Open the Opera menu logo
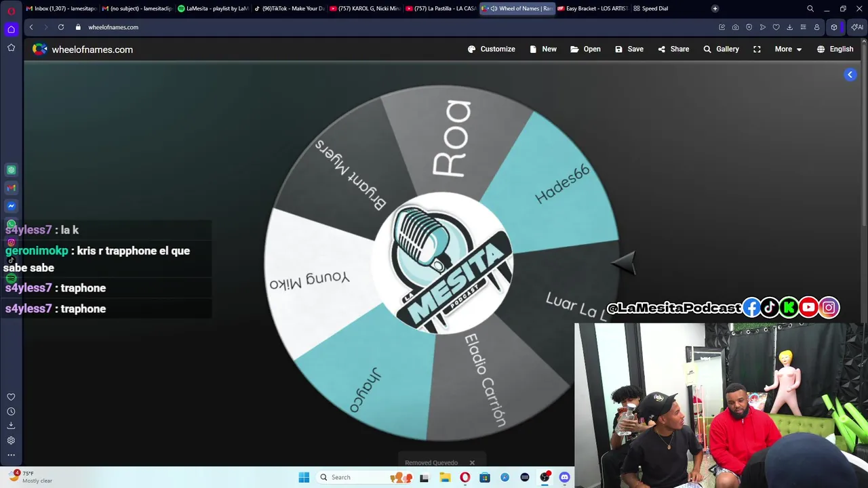The image size is (868, 488). click(x=11, y=11)
